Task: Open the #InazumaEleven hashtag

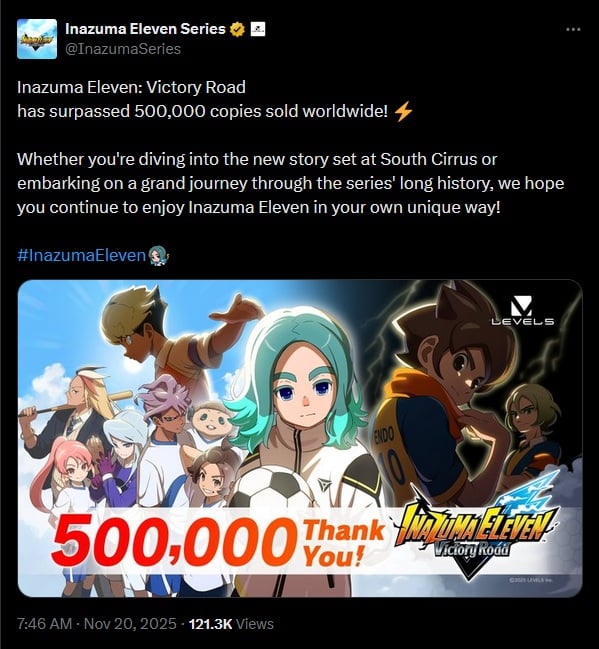Action: 82,255
